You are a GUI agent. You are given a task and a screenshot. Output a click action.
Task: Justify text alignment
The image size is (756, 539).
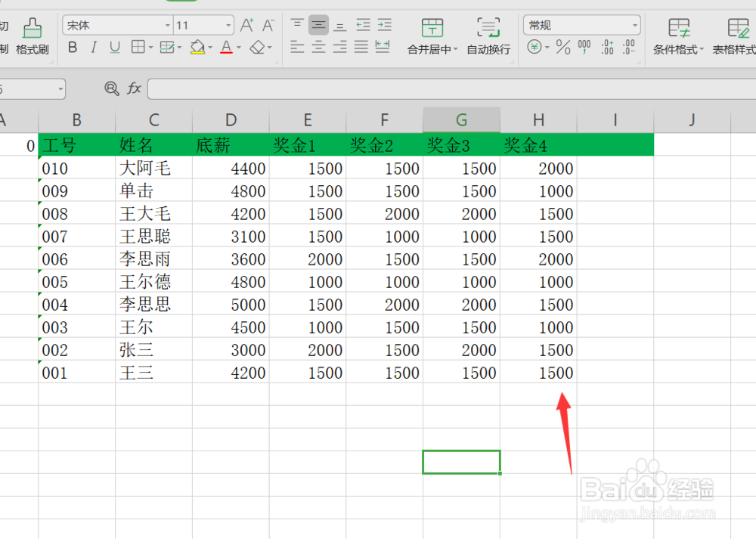[361, 47]
